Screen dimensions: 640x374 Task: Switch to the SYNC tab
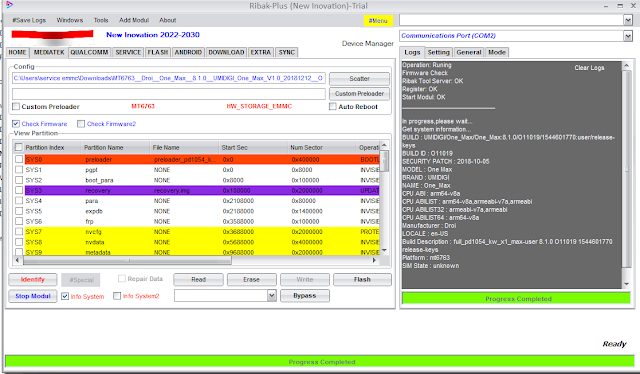point(287,52)
